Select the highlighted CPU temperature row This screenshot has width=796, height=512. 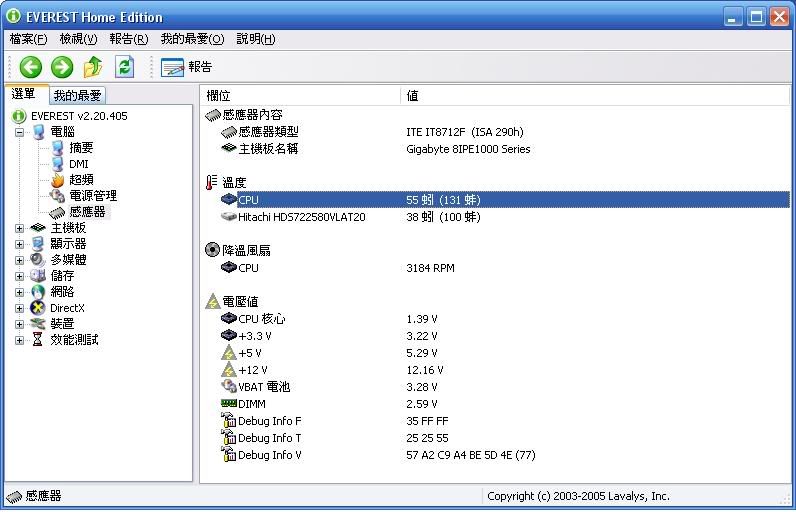505,200
